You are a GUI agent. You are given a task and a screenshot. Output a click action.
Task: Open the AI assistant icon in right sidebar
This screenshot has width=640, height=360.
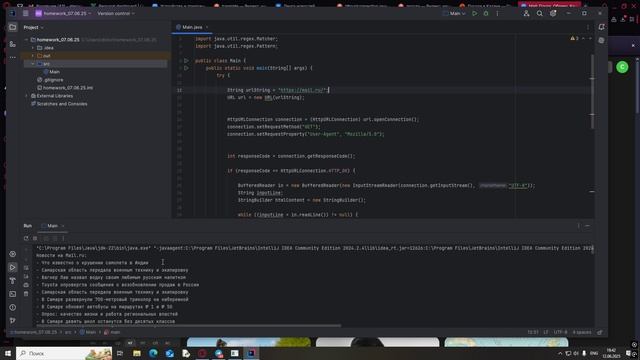[x=601, y=40]
